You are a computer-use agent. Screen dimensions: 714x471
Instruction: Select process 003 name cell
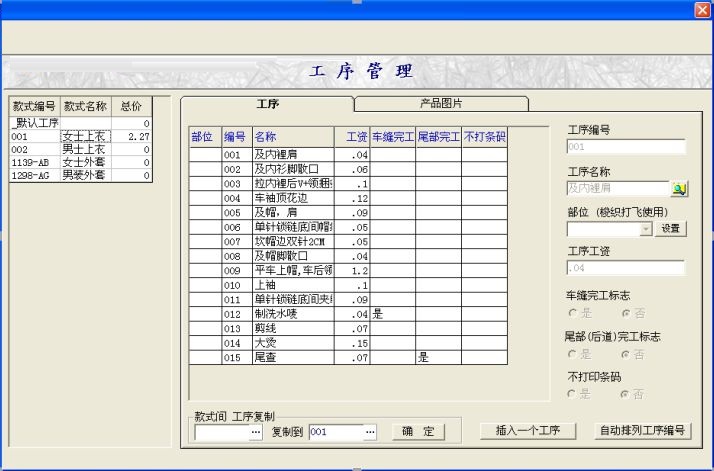pos(293,184)
